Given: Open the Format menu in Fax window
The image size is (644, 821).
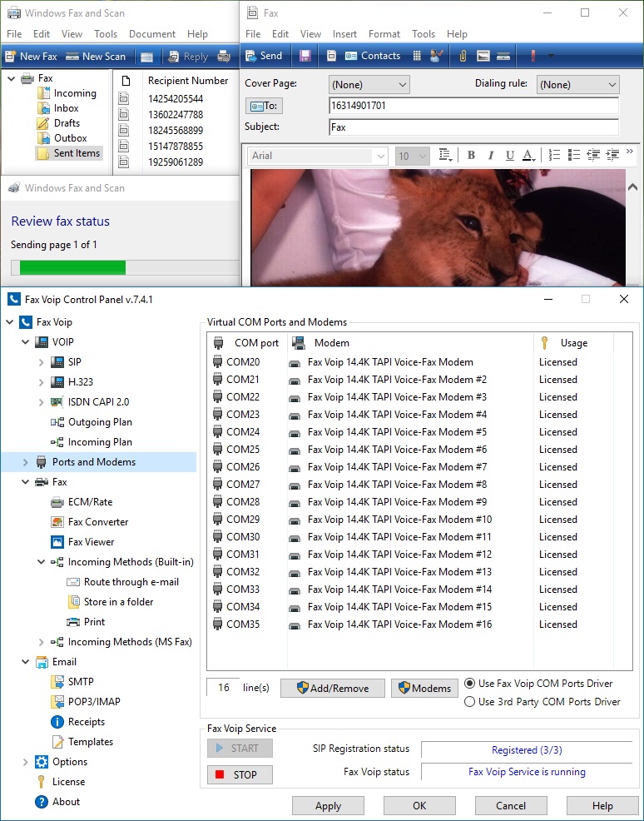Looking at the screenshot, I should click(384, 34).
